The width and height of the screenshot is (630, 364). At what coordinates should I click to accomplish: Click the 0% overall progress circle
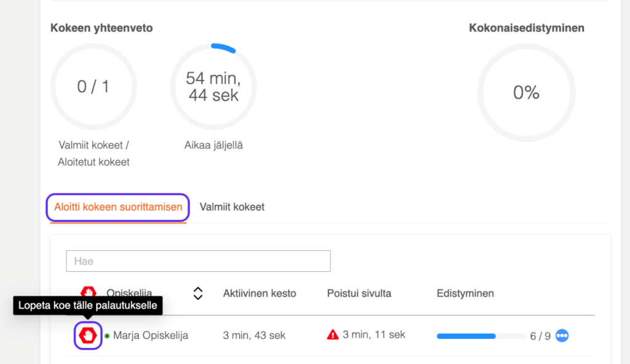(526, 93)
